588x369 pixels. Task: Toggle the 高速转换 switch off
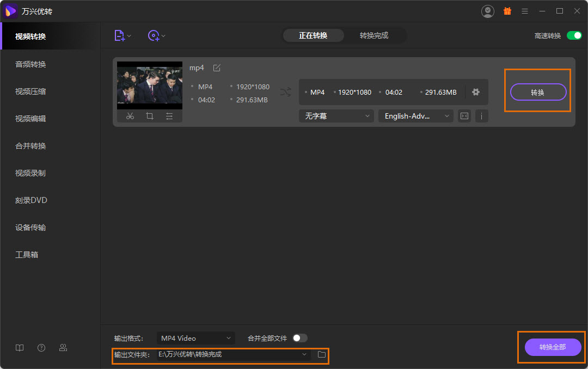pos(574,36)
